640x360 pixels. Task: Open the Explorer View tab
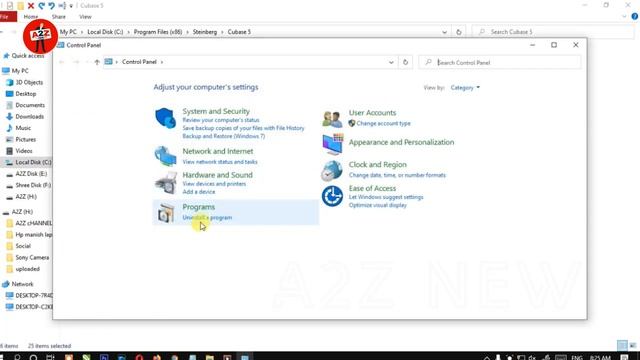[85, 17]
